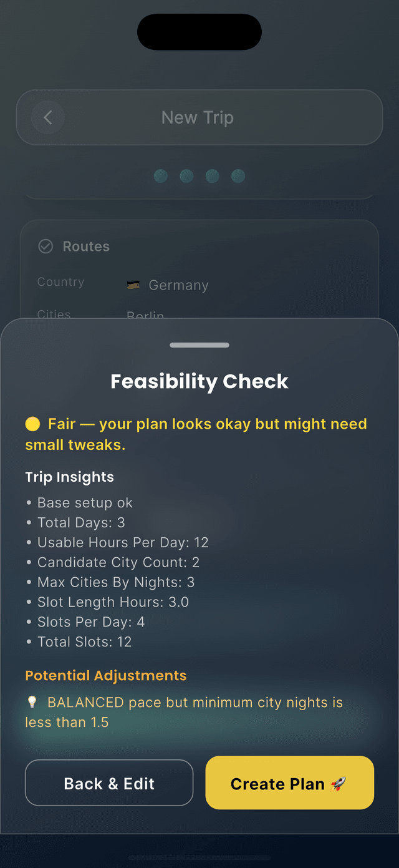This screenshot has height=868, width=399.
Task: Click the Feasibility Check heading
Action: point(199,381)
